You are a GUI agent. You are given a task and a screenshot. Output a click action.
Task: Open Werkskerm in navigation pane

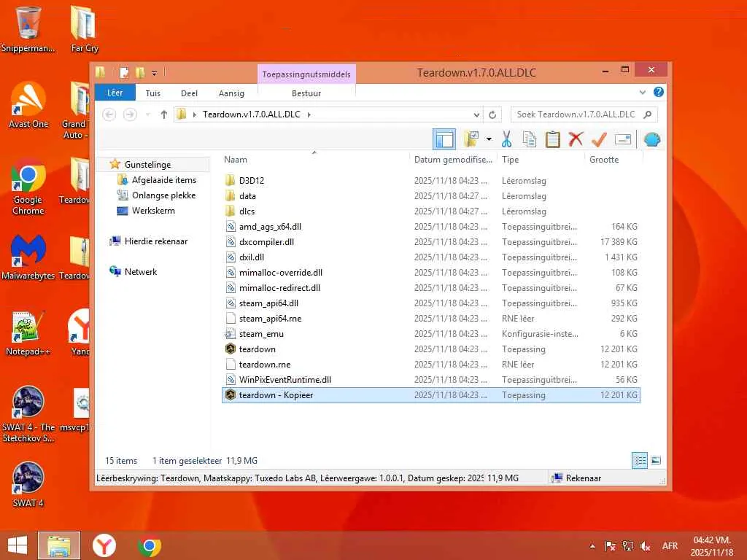(x=153, y=211)
